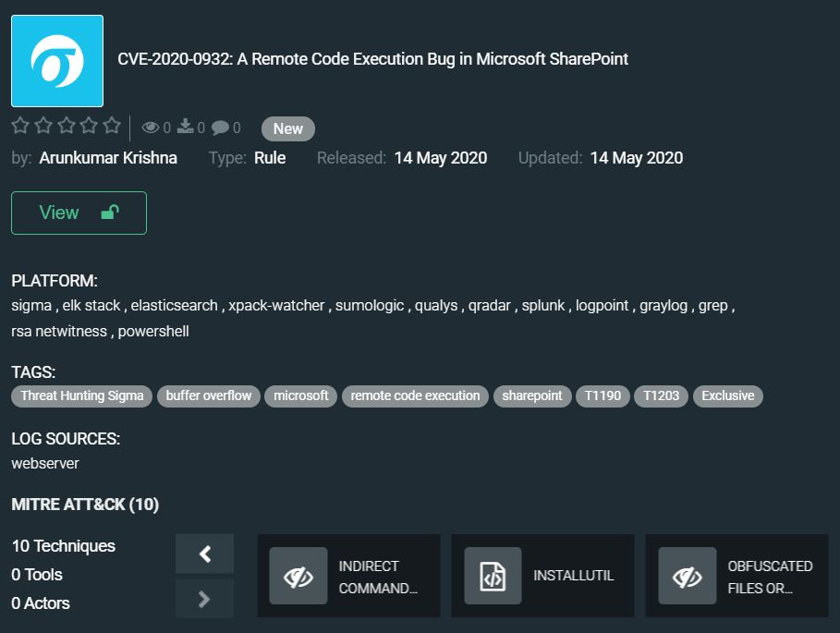Click the SOC Prime rule logo thumbnail
The image size is (840, 633).
pos(57,61)
